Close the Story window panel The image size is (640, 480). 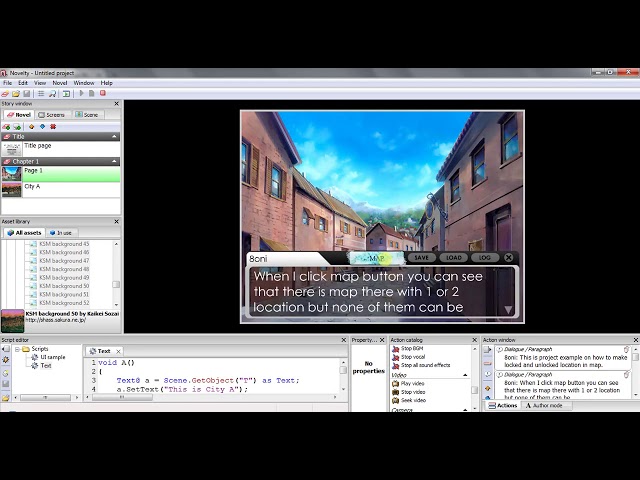pyautogui.click(x=116, y=104)
